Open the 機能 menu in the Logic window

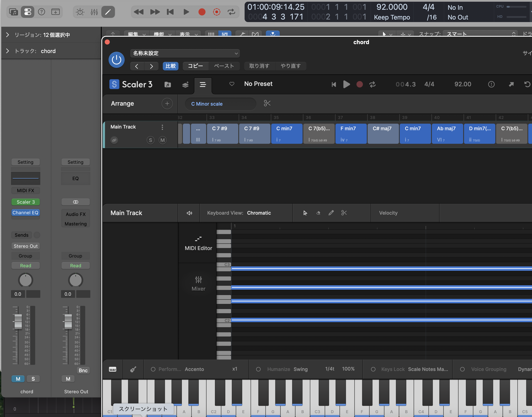[x=162, y=34]
